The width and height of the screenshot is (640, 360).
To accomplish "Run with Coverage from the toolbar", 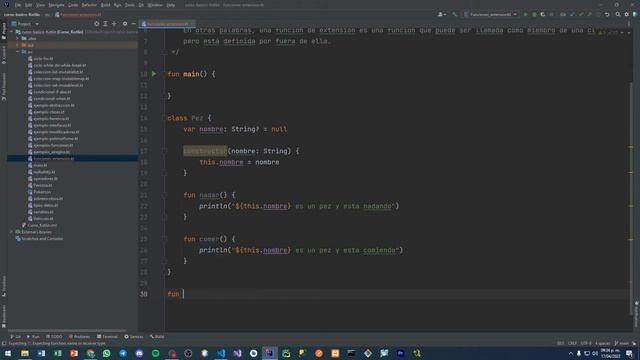I will pos(542,14).
